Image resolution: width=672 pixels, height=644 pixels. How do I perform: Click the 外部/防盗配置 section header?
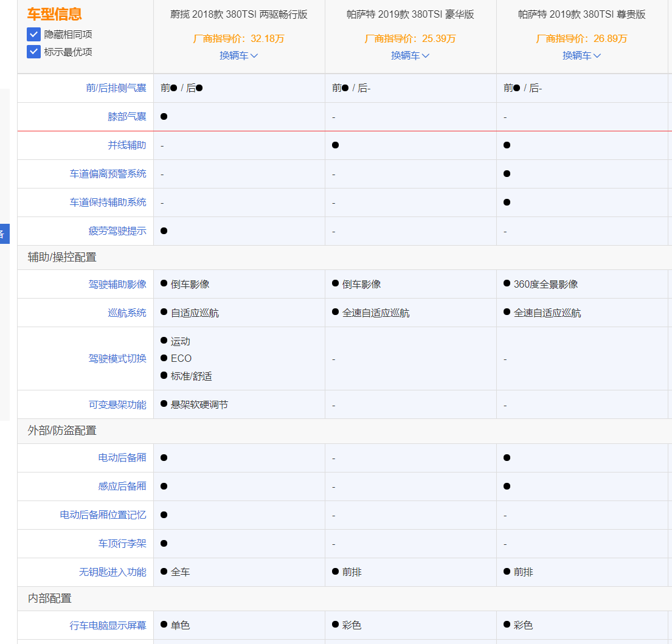pos(62,431)
